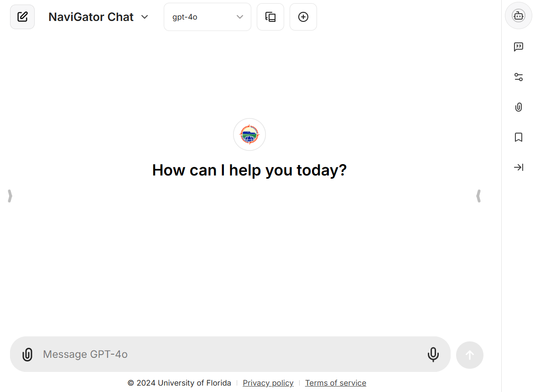Start voice input with the microphone icon
Screen dimensions: 535x392
433,354
